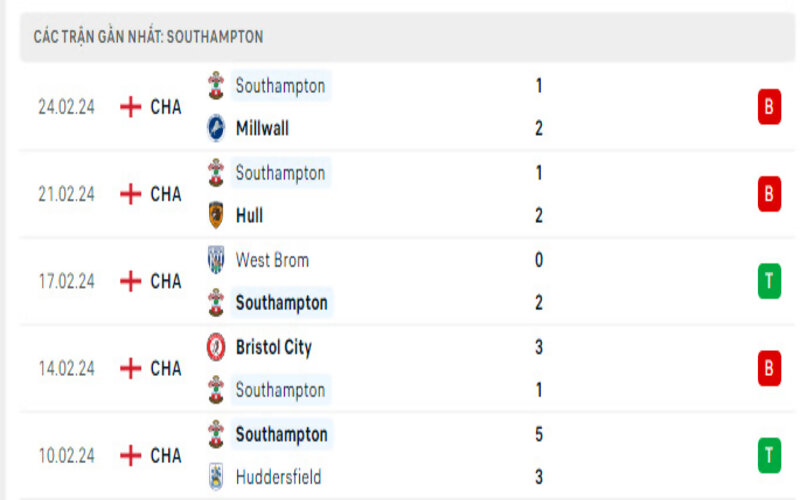Open the Millwall team link
Image resolution: width=800 pixels, height=500 pixels.
click(262, 128)
